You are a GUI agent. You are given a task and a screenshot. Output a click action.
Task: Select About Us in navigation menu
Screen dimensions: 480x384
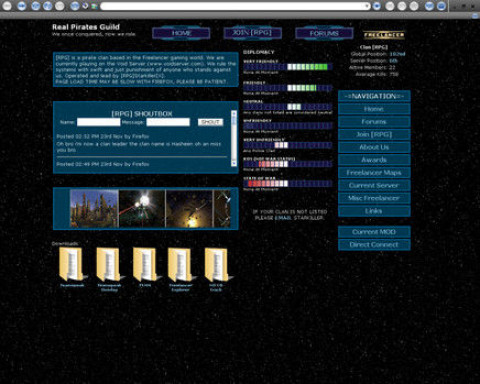click(374, 147)
